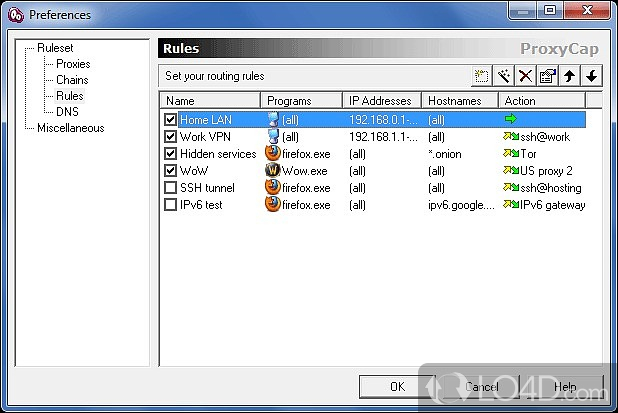The width and height of the screenshot is (618, 413).
Task: Click the ProxyCap icon in the title bar
Action: click(16, 15)
